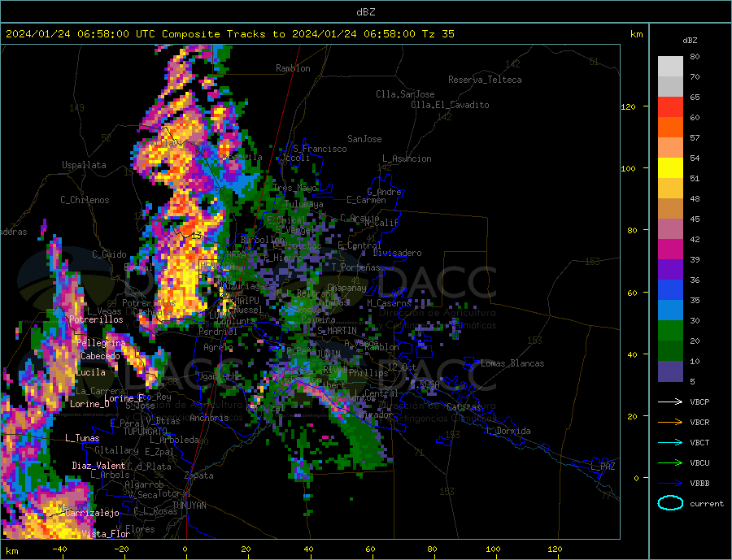This screenshot has width=732, height=560.
Task: Click the '120' tick on right km axis
Action: click(628, 106)
